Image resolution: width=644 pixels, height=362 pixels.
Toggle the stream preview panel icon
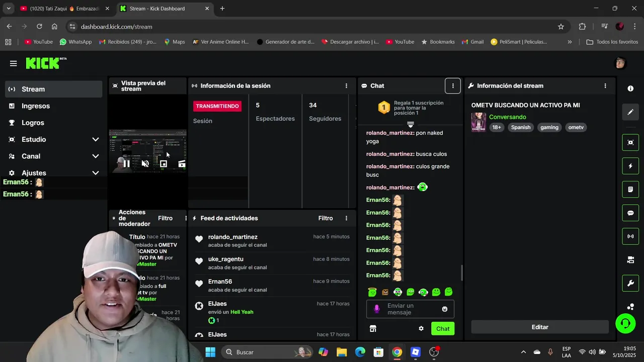pos(630,142)
